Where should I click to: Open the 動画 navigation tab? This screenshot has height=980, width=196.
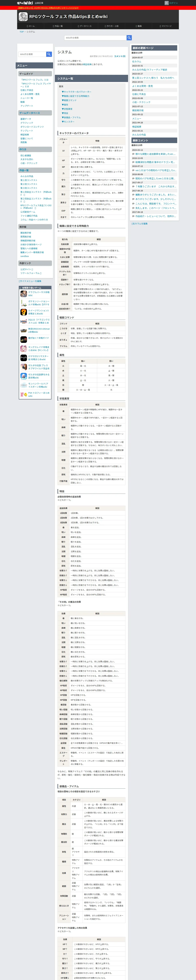coord(139,26)
